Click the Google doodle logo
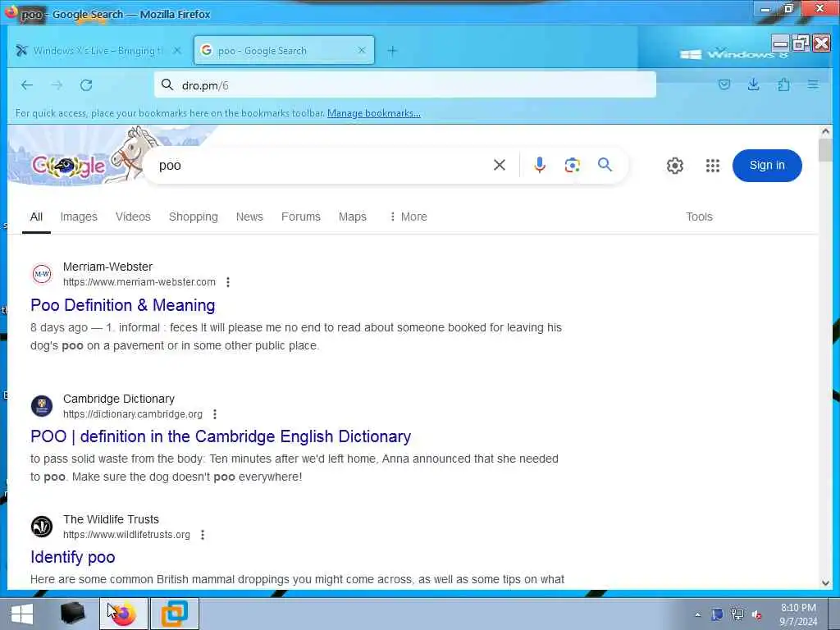Screen dimensions: 840x630 tap(69, 166)
